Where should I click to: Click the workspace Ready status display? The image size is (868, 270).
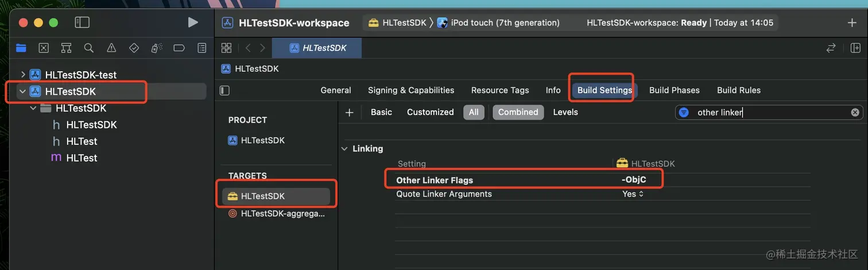(680, 23)
